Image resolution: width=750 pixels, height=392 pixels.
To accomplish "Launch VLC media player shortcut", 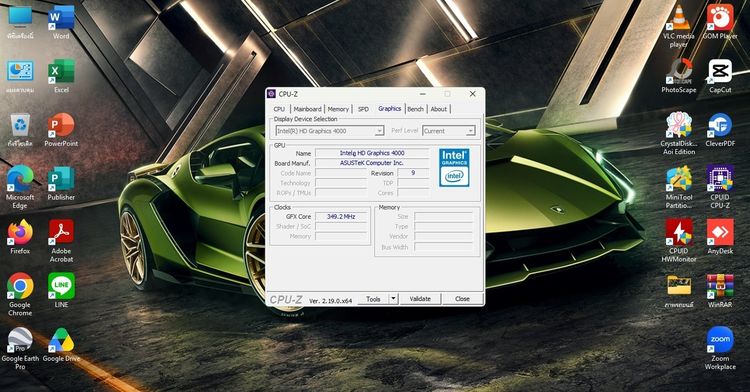I will point(679,26).
